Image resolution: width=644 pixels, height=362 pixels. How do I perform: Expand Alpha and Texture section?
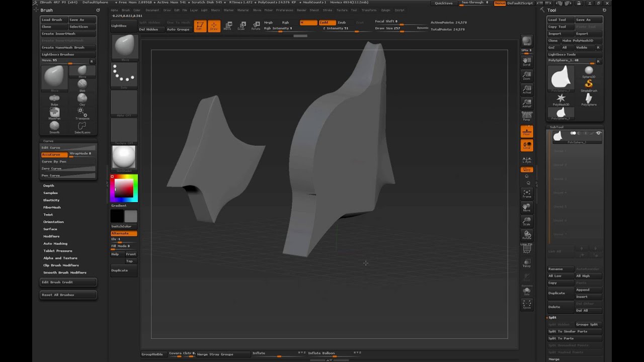point(60,258)
